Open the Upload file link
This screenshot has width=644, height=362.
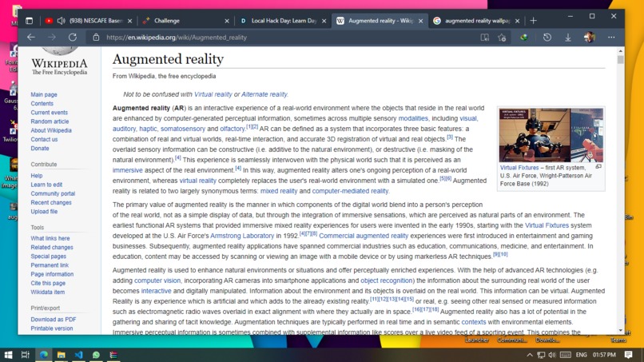44,212
